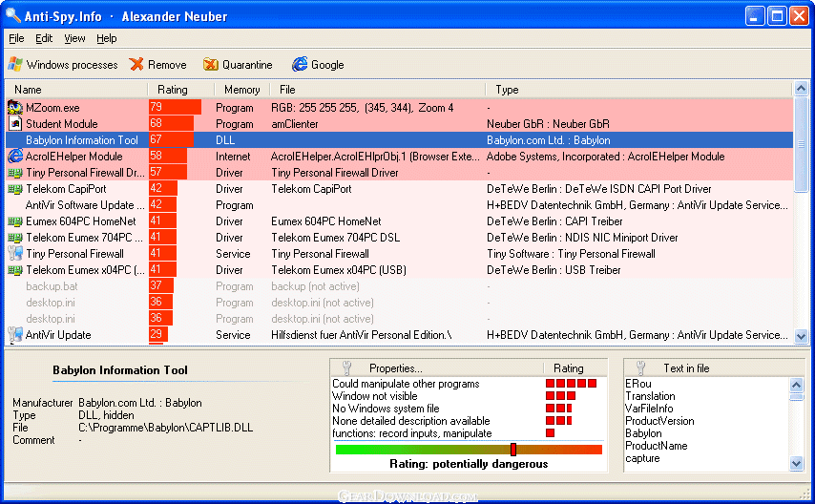Click the Text in file scroll up arrow
This screenshot has width=815, height=504.
pos(796,385)
